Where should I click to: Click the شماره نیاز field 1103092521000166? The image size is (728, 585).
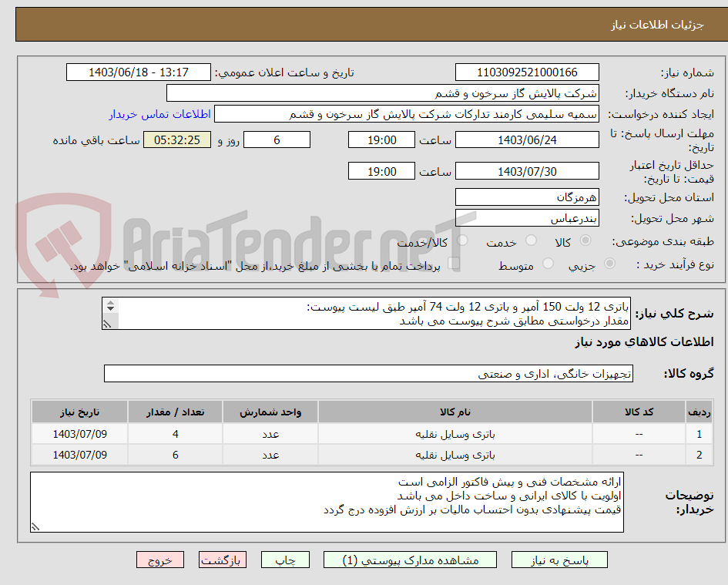click(x=527, y=72)
